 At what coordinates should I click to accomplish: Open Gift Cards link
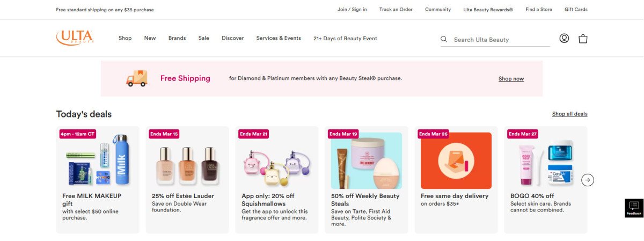[576, 10]
